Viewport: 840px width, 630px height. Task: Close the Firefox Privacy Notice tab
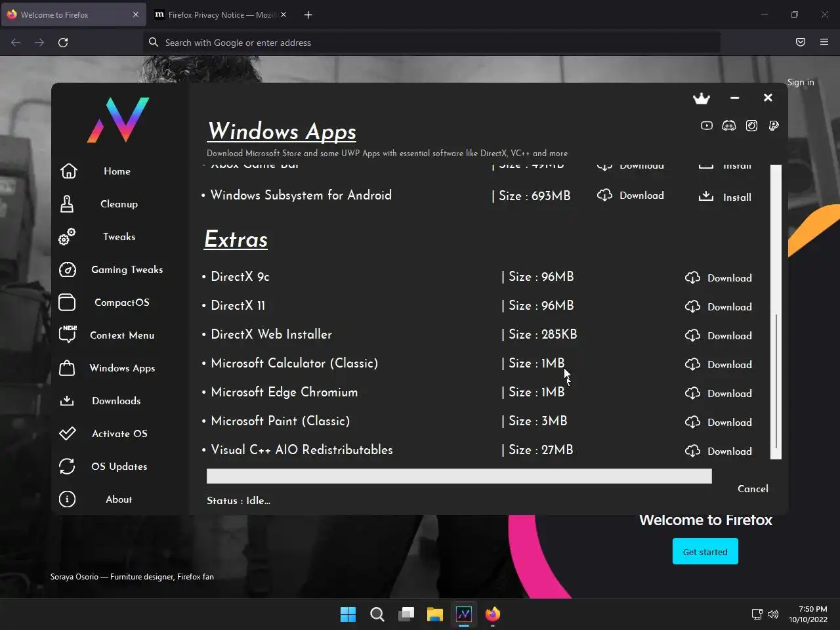click(283, 14)
